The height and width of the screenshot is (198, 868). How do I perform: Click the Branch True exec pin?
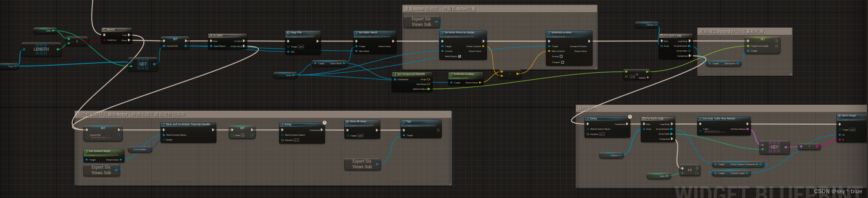(129, 35)
